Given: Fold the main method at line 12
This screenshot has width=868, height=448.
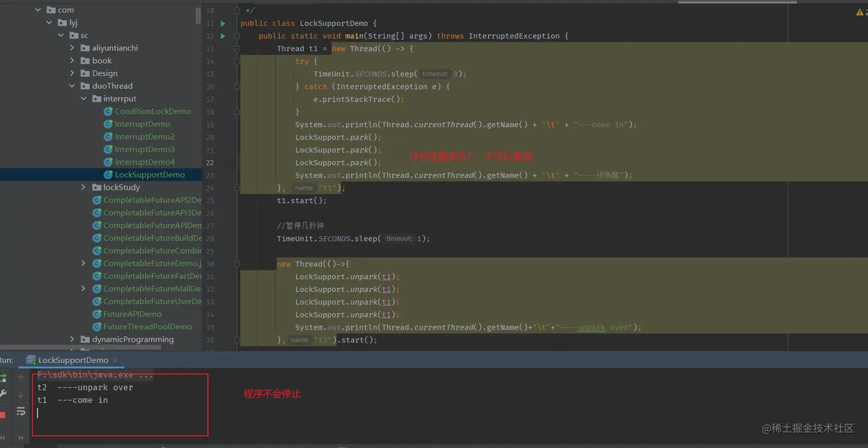Looking at the screenshot, I should (x=237, y=36).
